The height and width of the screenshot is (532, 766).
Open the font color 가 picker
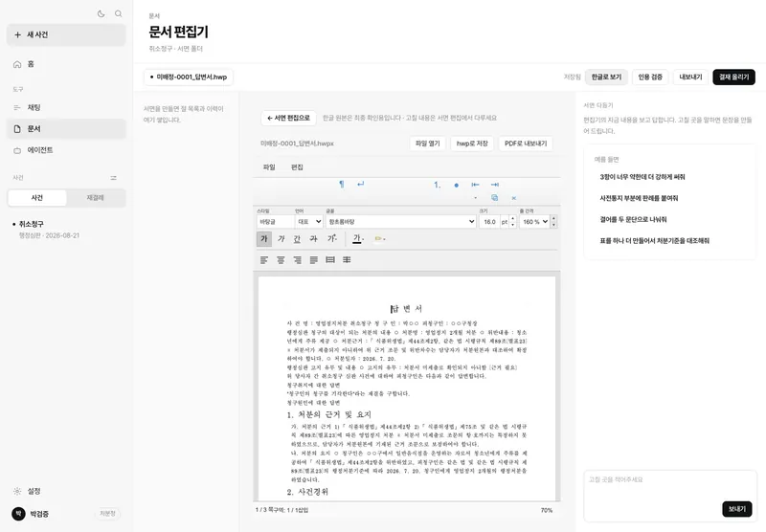(358, 238)
